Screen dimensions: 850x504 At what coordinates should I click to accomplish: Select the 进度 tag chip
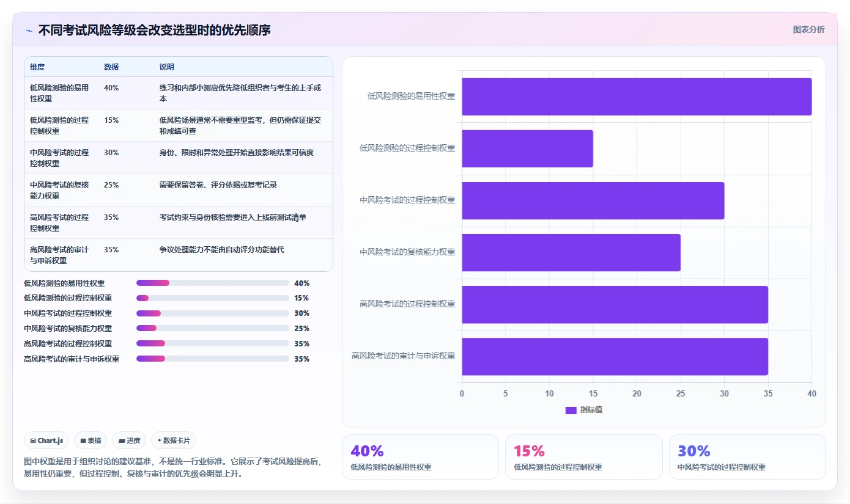click(x=129, y=440)
